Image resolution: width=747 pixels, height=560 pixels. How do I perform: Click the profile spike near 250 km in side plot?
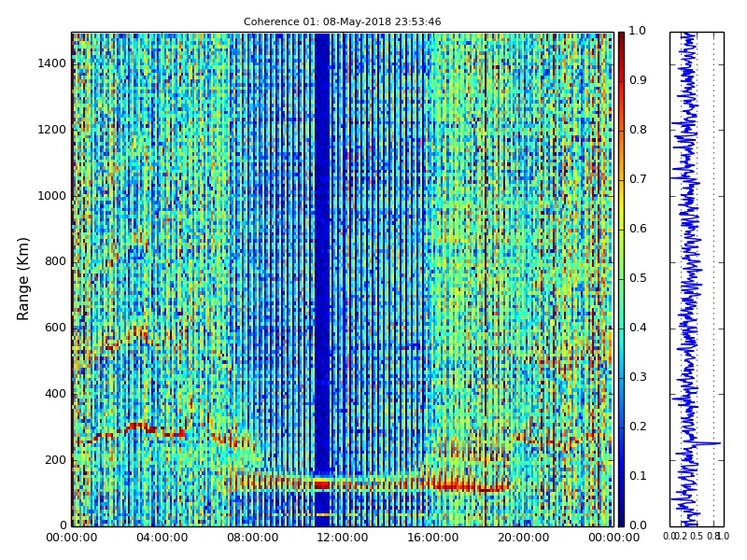click(708, 444)
